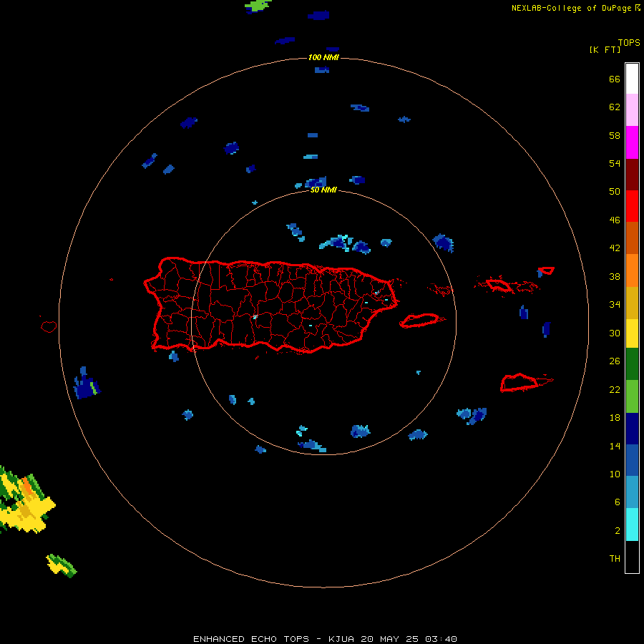The width and height of the screenshot is (644, 644).
Task: Click the '46' legend value
Action: [615, 220]
